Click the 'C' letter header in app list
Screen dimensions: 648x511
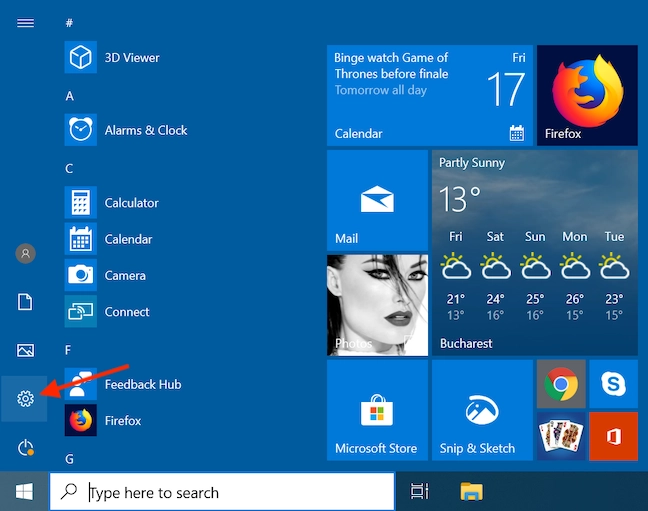tap(69, 169)
